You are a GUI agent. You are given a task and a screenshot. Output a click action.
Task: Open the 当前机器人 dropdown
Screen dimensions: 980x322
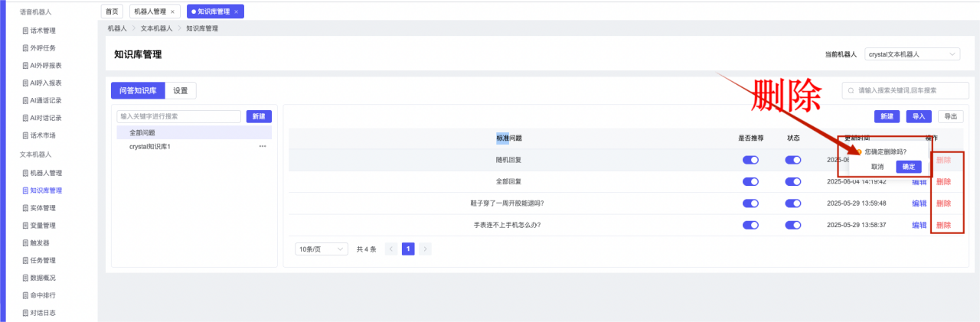click(912, 54)
